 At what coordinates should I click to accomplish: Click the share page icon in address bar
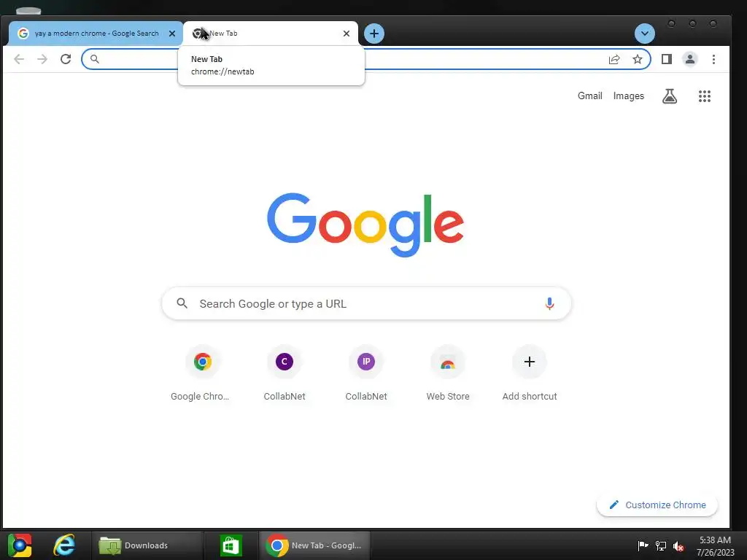(614, 59)
